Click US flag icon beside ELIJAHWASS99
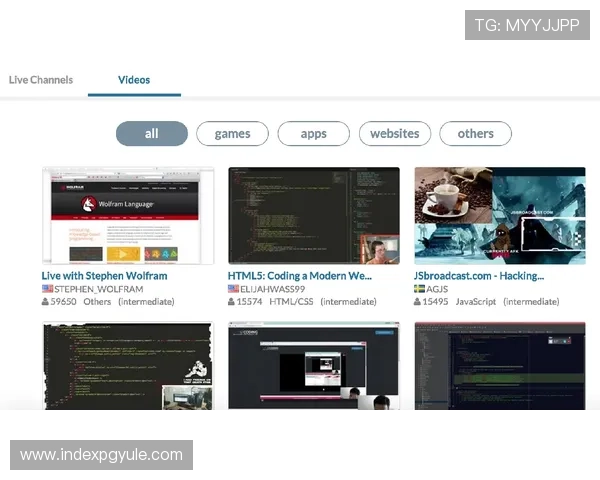This screenshot has width=600, height=480. point(233,289)
